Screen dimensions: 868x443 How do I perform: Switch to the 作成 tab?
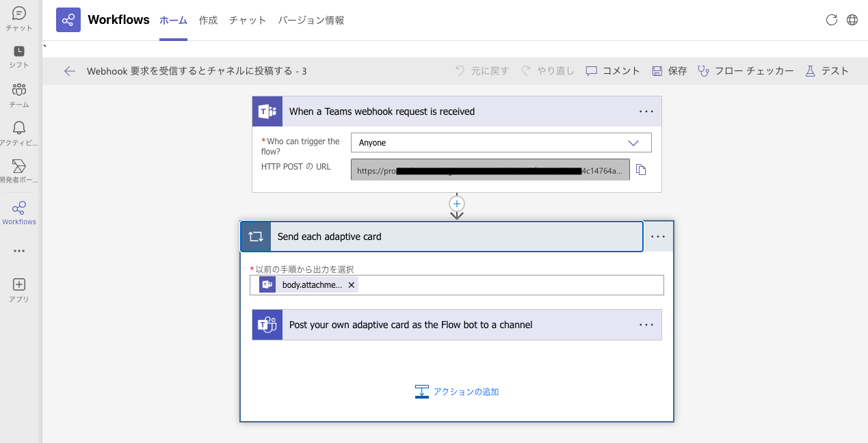pyautogui.click(x=208, y=21)
